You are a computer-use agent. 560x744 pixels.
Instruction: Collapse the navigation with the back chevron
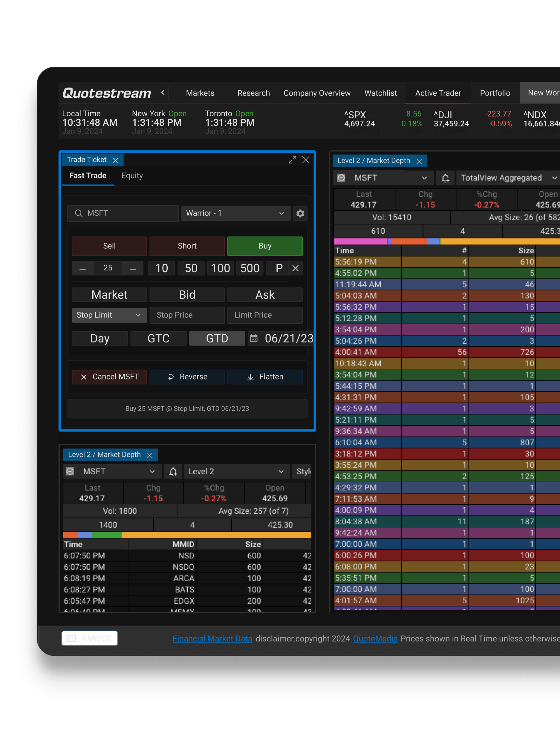click(163, 93)
